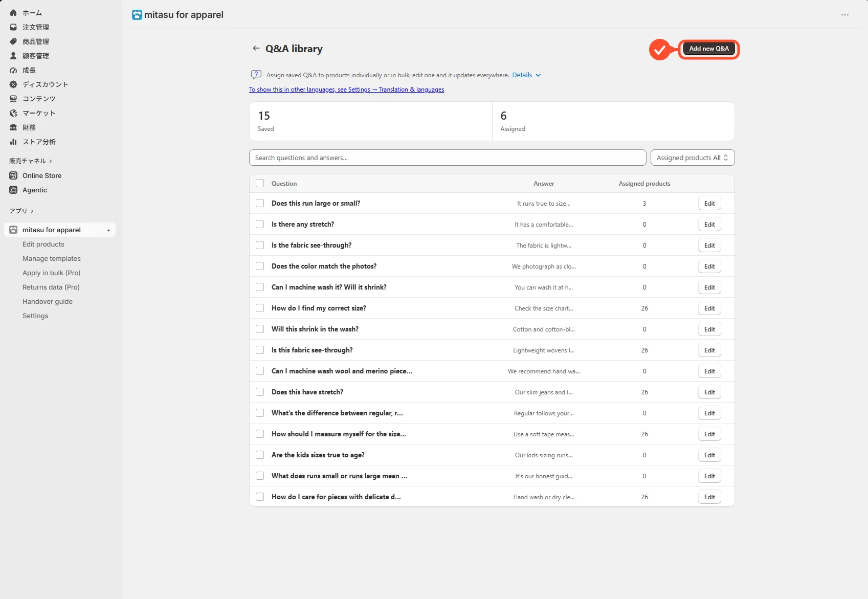Edit 'How should I measure myself' Q&A
The image size is (868, 599).
pyautogui.click(x=709, y=434)
